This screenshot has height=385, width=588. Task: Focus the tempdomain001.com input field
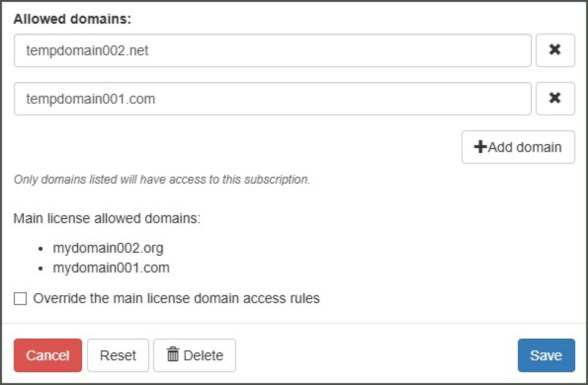273,99
